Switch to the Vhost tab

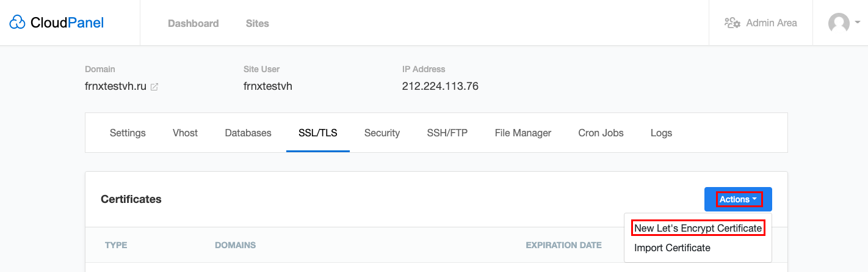point(185,133)
